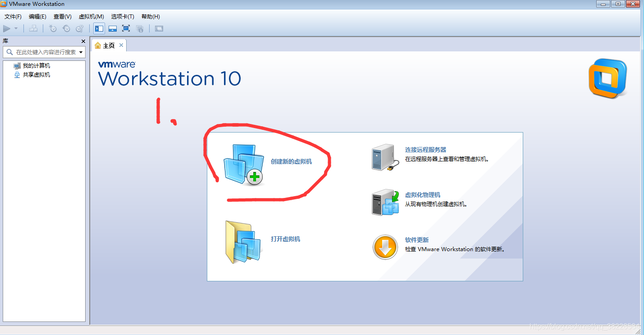
Task: Click the 虚拟化物理机 link
Action: [x=423, y=195]
